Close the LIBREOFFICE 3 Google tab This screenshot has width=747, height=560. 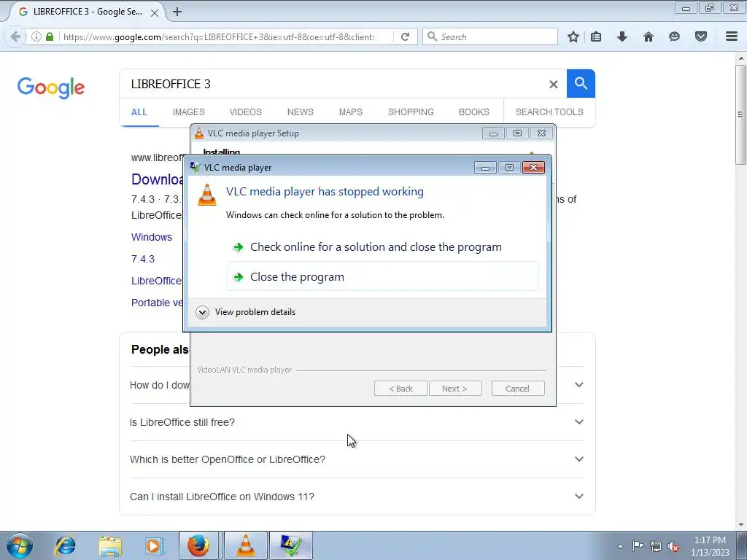coord(155,13)
